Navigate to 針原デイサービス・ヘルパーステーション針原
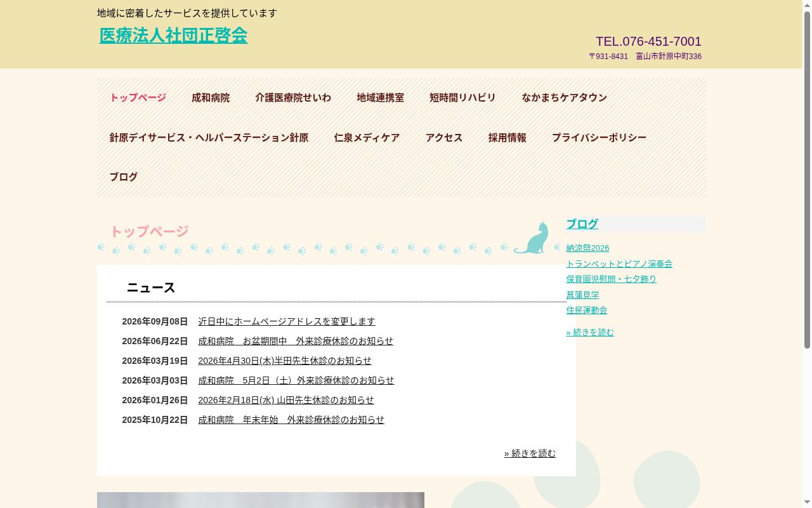812x508 pixels. (209, 138)
